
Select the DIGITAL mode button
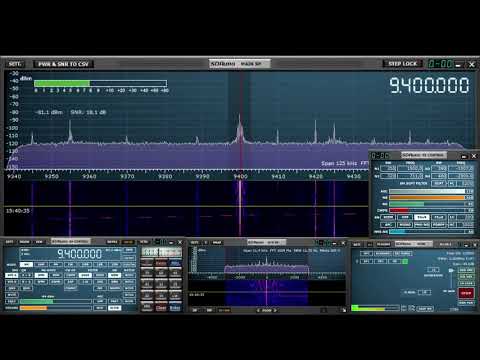point(129,265)
